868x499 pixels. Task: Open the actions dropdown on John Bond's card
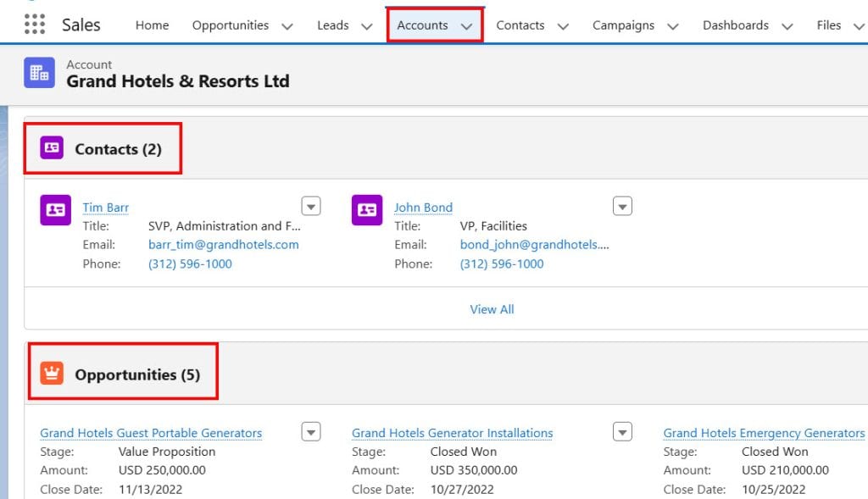(x=622, y=206)
